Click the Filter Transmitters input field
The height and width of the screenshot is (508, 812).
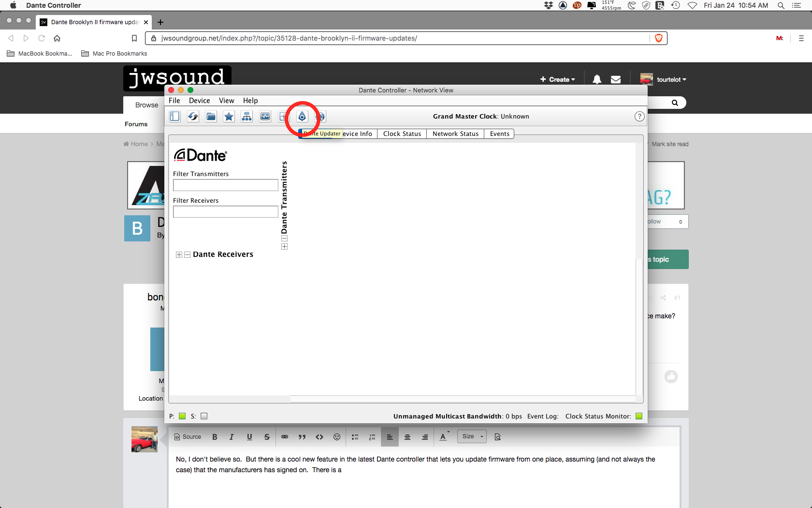click(x=226, y=185)
